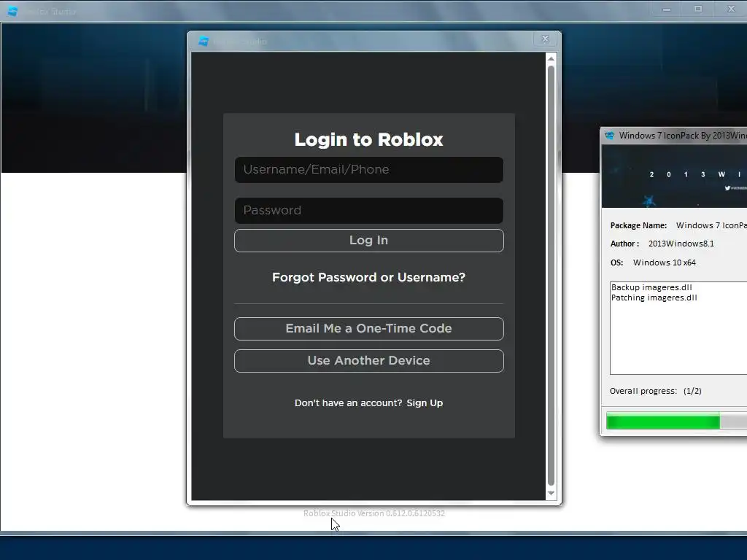Image resolution: width=747 pixels, height=560 pixels.
Task: Close the main Roblox Studio window
Action: 731,9
